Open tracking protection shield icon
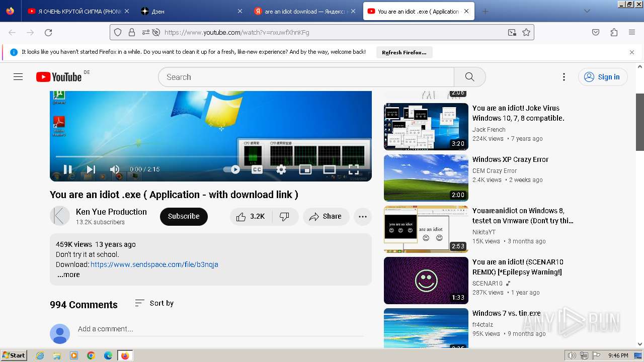 click(x=118, y=32)
